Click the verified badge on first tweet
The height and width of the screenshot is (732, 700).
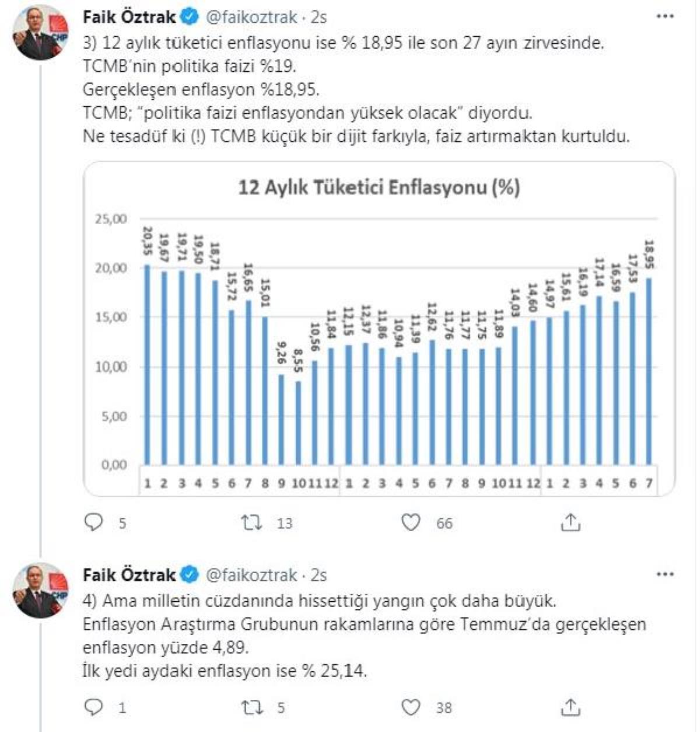(x=190, y=17)
